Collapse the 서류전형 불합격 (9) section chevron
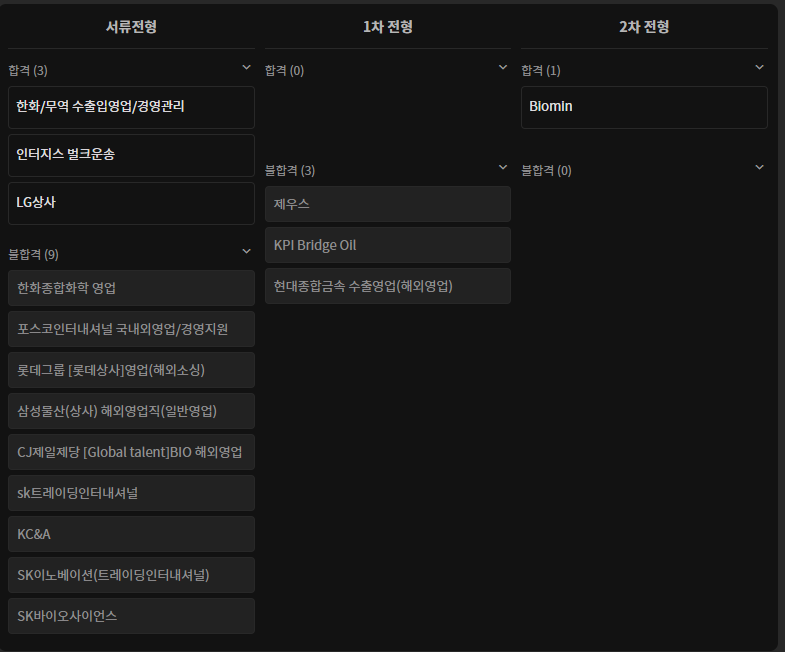 pyautogui.click(x=246, y=251)
